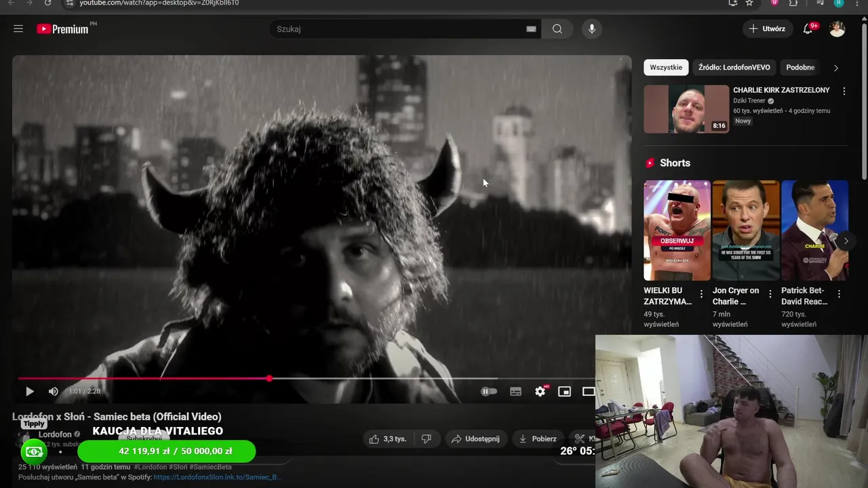This screenshot has height=488, width=868.
Task: Open site information icon in address bar
Action: (x=69, y=3)
